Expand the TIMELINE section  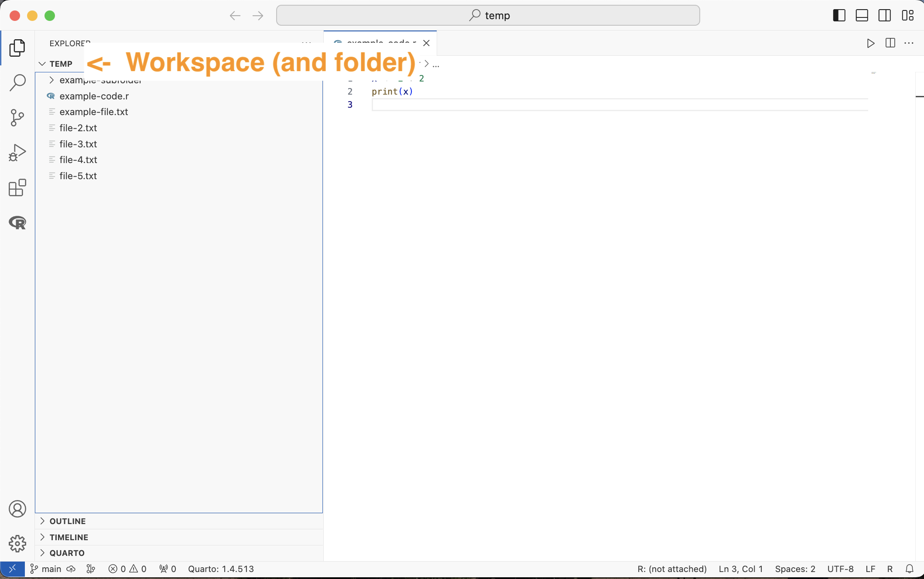pos(68,537)
